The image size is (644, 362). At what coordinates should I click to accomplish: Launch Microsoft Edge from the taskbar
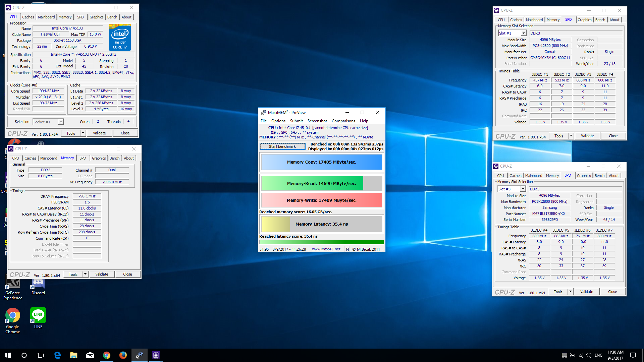[57, 355]
